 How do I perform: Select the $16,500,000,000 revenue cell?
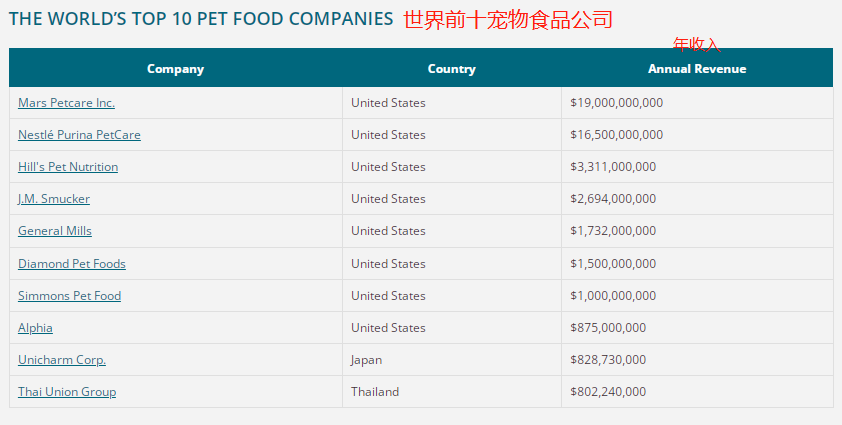616,135
